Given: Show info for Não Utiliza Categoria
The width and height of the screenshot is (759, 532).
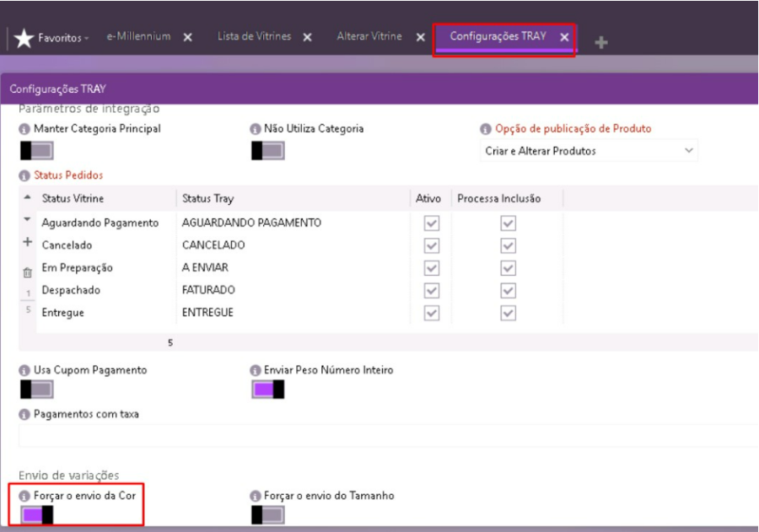Looking at the screenshot, I should [255, 129].
